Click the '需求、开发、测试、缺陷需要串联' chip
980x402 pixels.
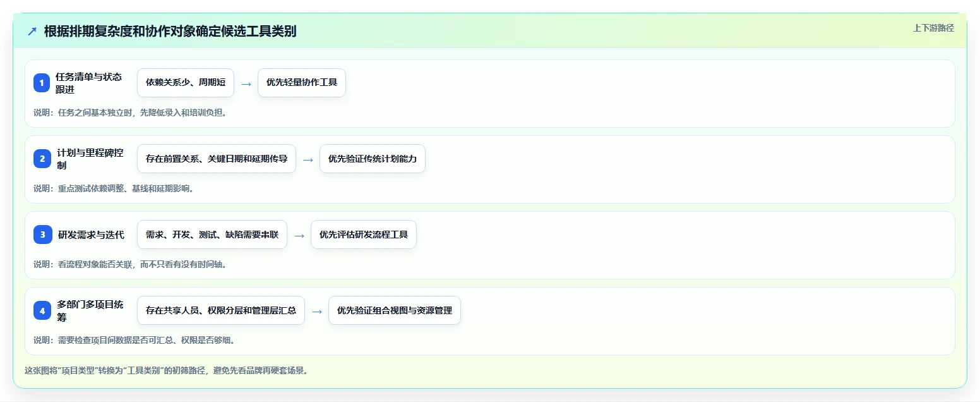pyautogui.click(x=212, y=234)
